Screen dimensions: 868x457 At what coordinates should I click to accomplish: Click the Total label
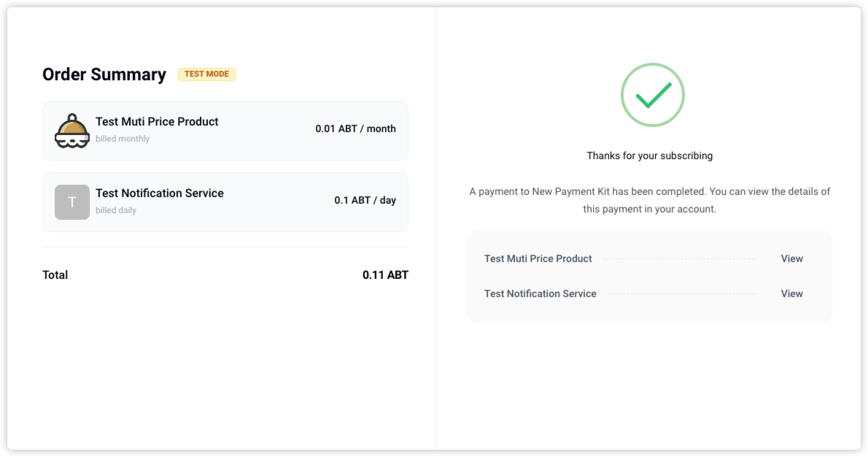[x=55, y=275]
